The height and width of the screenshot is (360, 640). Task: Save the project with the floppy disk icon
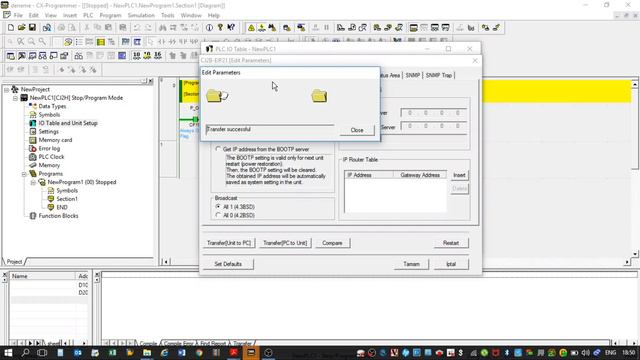point(32,28)
